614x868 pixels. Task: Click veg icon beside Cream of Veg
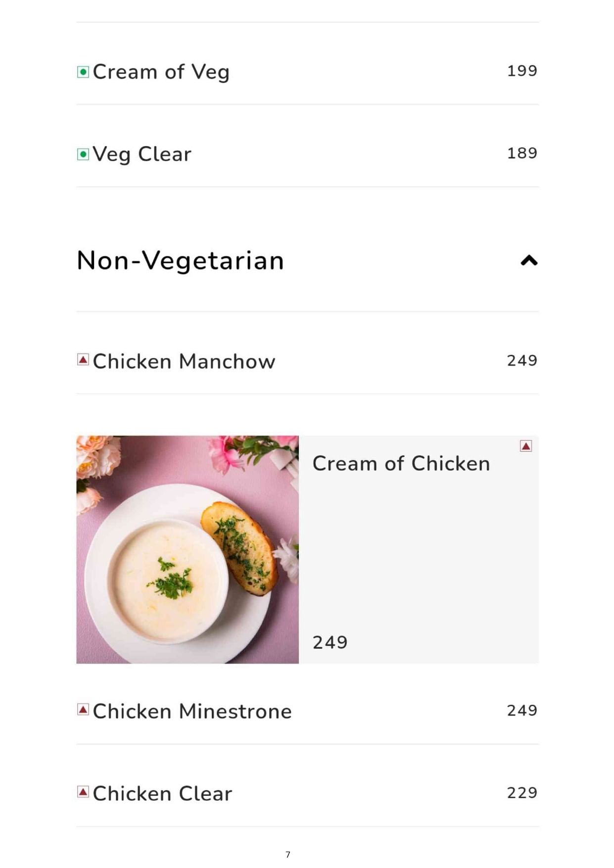tap(83, 72)
